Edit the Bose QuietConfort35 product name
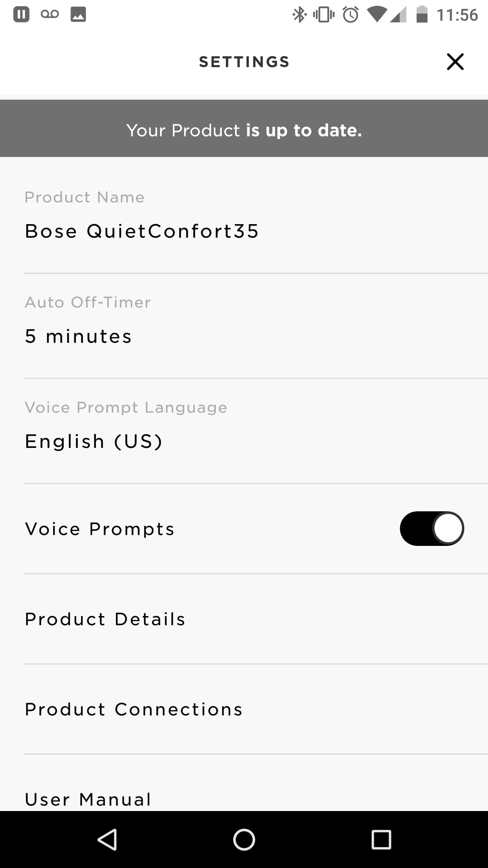 (x=142, y=231)
